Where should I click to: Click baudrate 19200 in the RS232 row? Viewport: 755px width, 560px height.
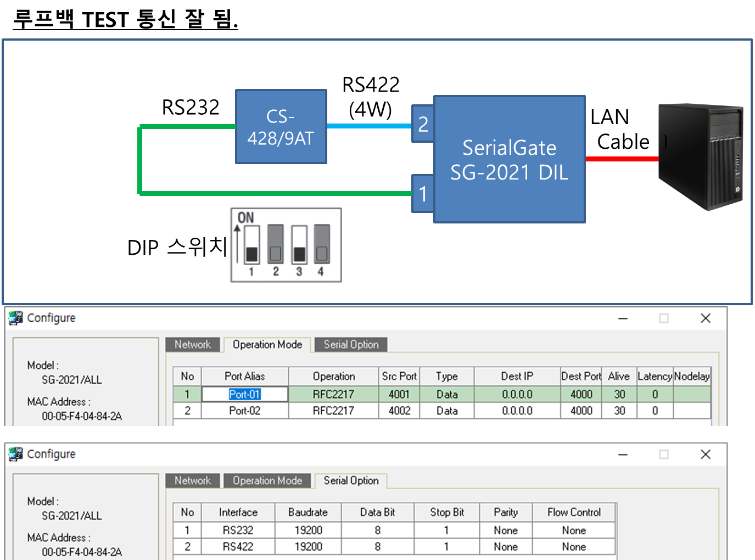click(308, 530)
